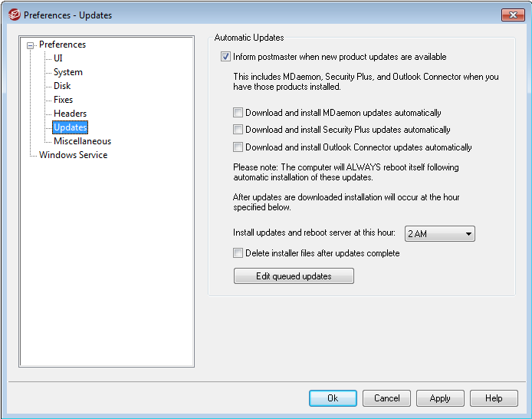Click the Help button
This screenshot has height=419, width=532.
(494, 398)
